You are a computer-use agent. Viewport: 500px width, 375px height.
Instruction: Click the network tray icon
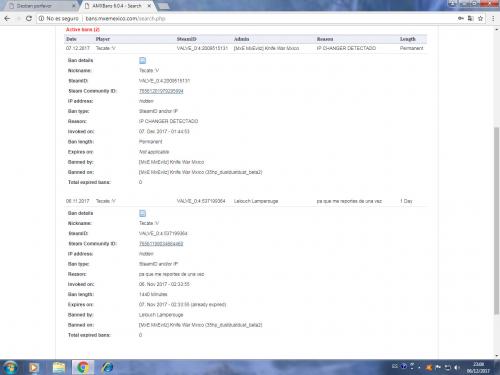pos(448,367)
